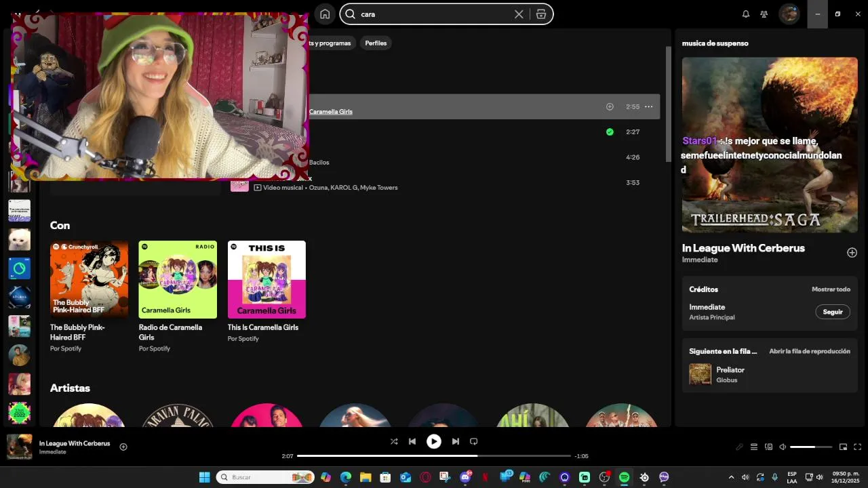Image resolution: width=868 pixels, height=488 pixels.
Task: Open the taskbar clock and date
Action: (846, 477)
